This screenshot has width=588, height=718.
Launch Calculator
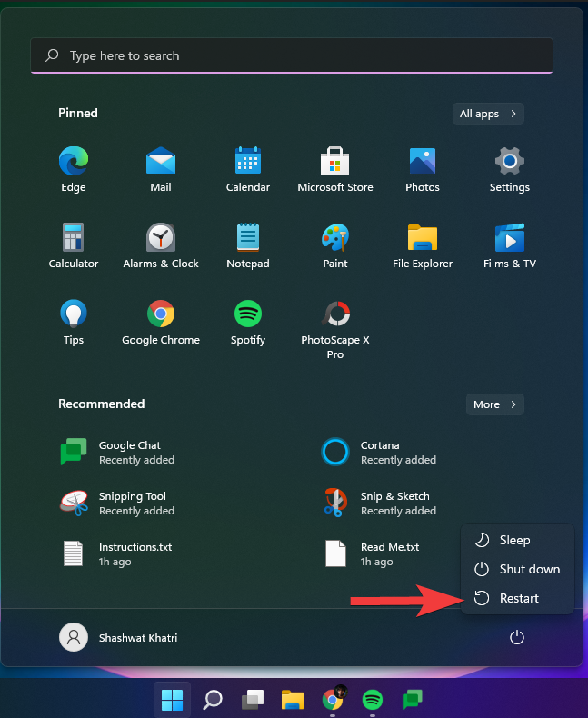tap(74, 246)
